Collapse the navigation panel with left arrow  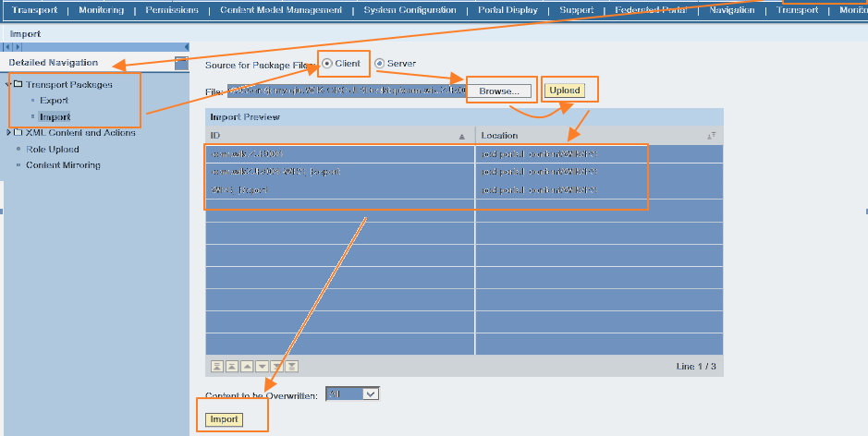[x=186, y=47]
